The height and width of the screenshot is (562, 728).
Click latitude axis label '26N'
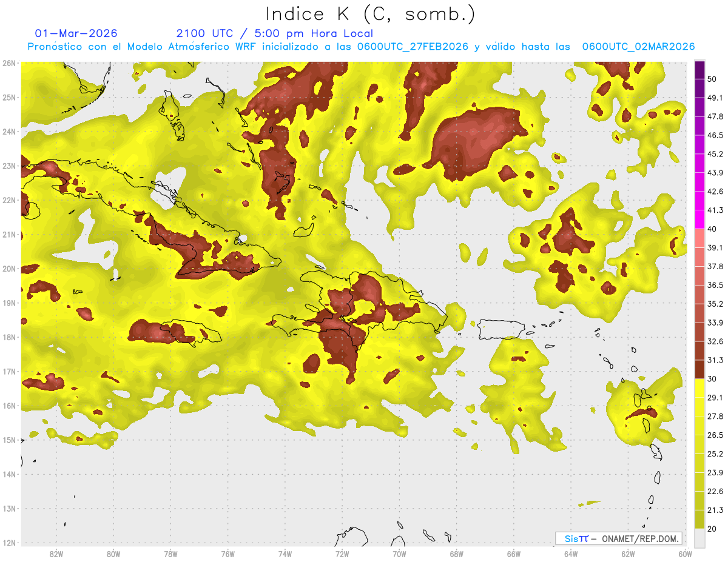coord(9,63)
